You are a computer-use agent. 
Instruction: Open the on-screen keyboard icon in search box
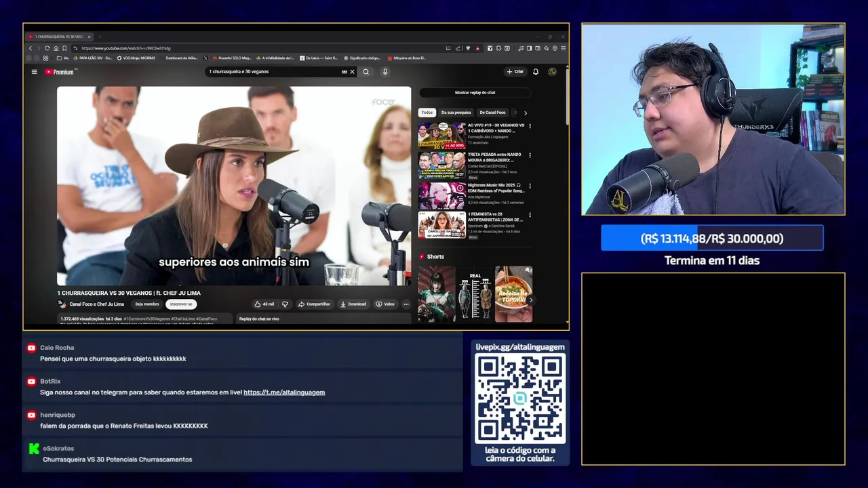pos(344,72)
